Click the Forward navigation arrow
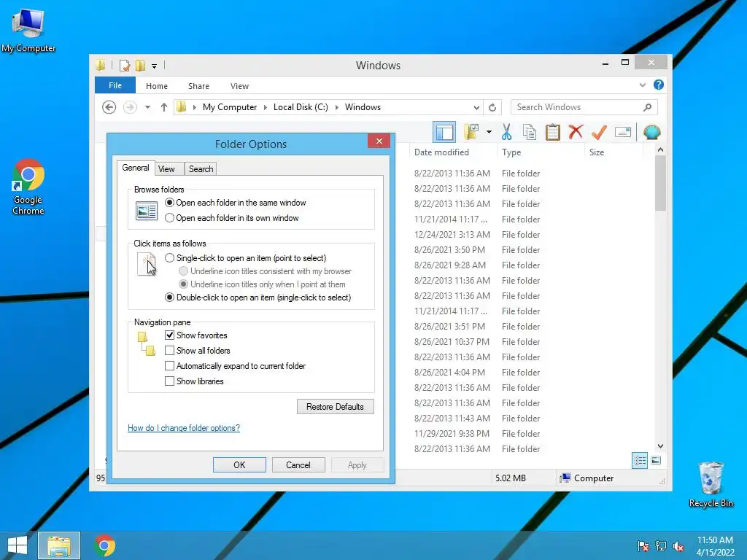 pos(130,107)
